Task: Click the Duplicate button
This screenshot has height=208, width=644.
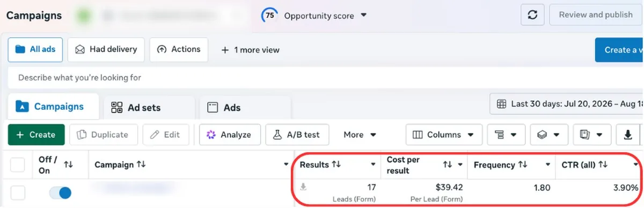Action: click(x=104, y=135)
